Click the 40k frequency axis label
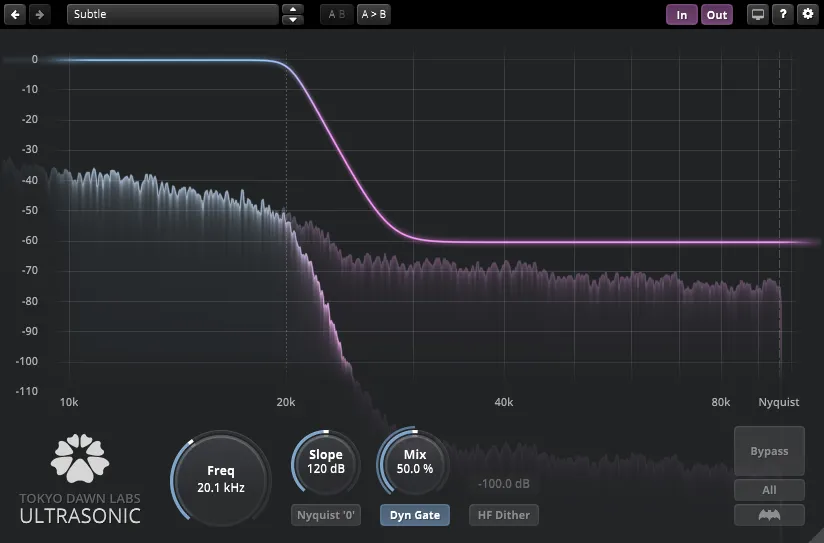The image size is (824, 543). click(503, 402)
